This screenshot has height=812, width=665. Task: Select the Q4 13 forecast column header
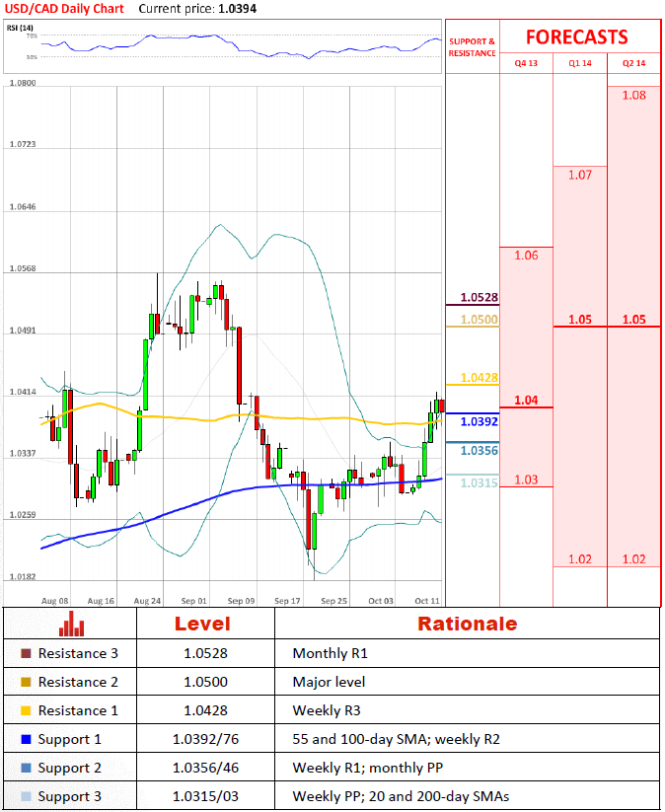tap(526, 63)
